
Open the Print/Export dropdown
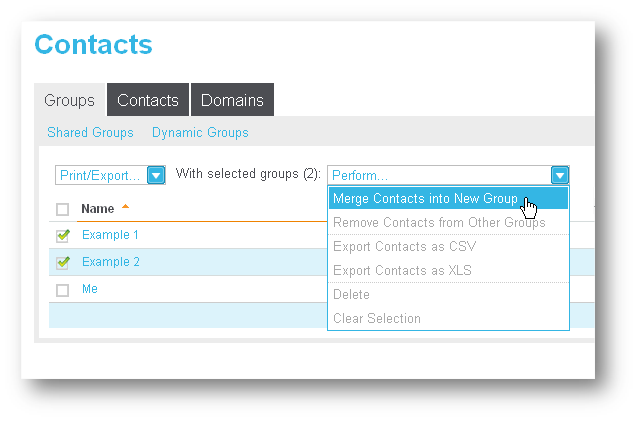tap(110, 176)
